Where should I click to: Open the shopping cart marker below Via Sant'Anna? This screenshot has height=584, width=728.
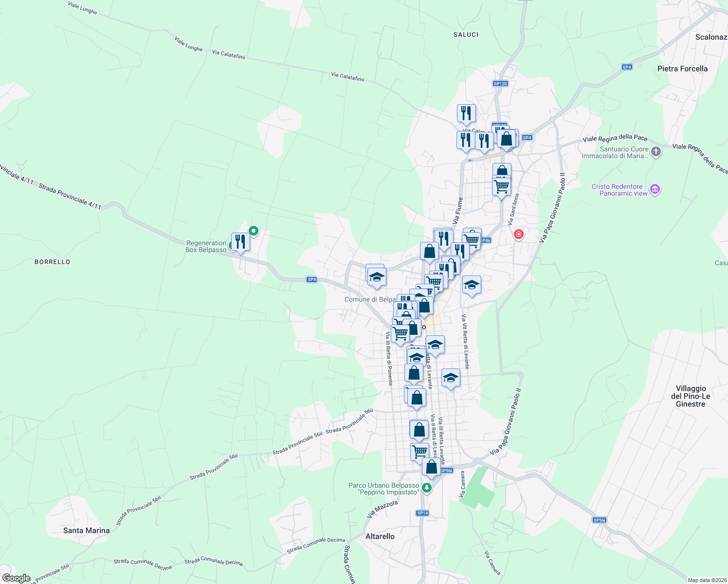point(502,186)
